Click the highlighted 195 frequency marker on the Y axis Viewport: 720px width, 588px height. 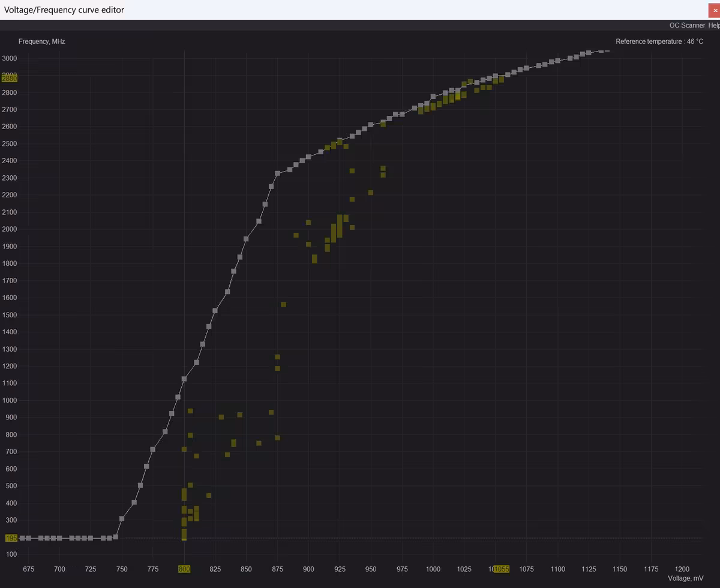11,538
